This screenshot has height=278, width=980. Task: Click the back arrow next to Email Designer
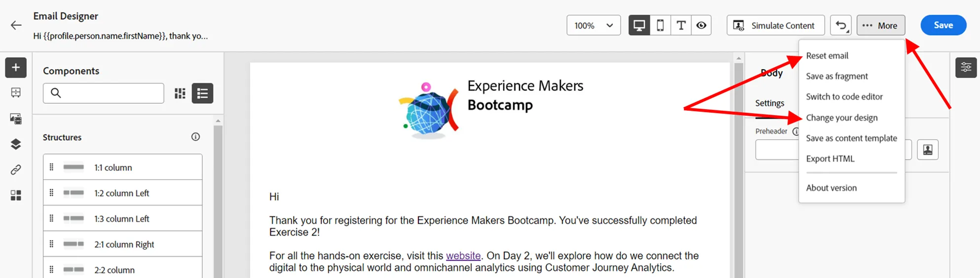tap(16, 25)
